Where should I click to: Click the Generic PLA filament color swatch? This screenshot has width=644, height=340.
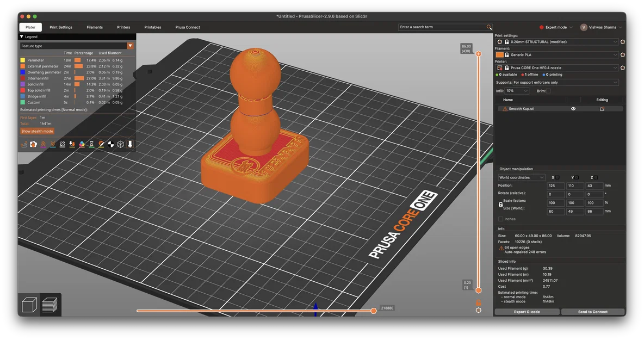coord(499,54)
